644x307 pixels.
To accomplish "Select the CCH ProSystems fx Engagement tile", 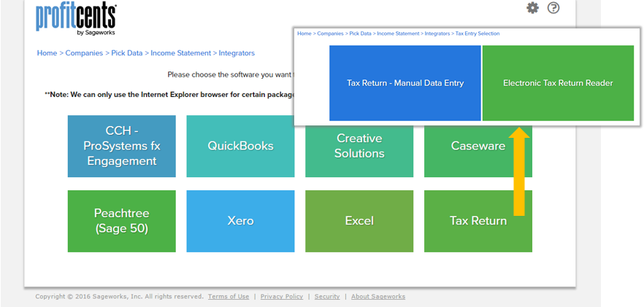I will click(x=121, y=146).
